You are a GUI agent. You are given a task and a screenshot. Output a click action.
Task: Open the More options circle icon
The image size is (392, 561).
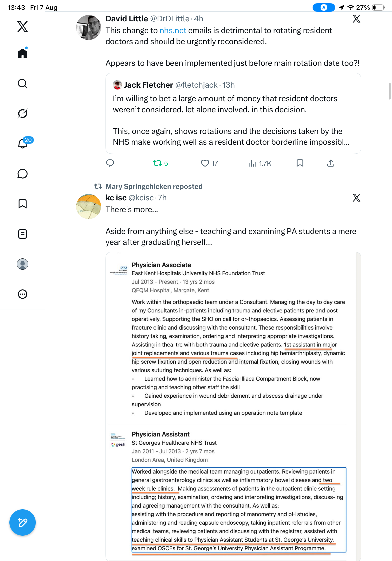point(23,294)
